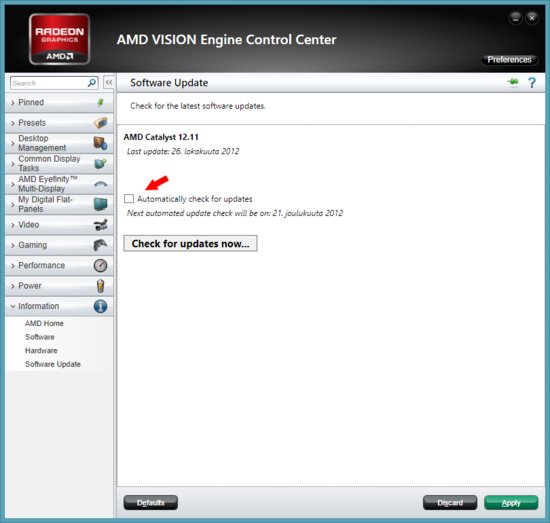This screenshot has height=523, width=550.
Task: Open Hardware page under Information
Action: point(41,350)
